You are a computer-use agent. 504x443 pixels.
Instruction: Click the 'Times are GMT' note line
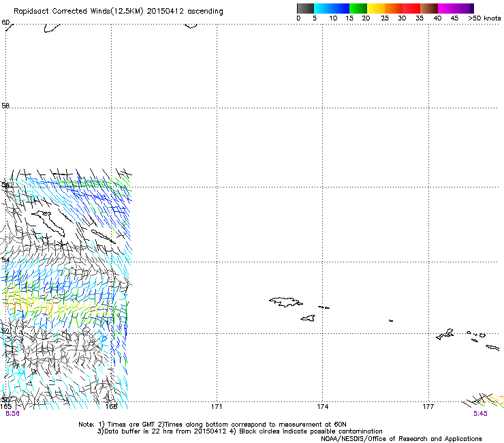tap(212, 425)
